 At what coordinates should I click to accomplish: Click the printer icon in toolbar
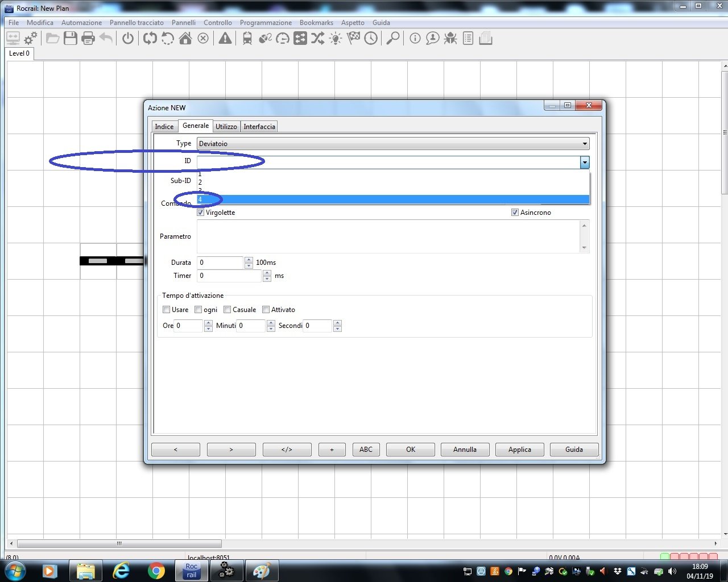88,39
